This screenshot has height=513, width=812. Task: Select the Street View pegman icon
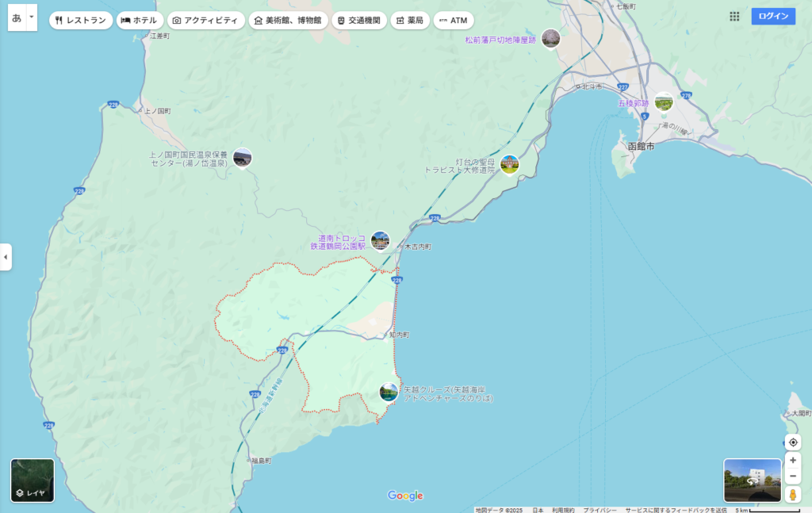click(793, 494)
